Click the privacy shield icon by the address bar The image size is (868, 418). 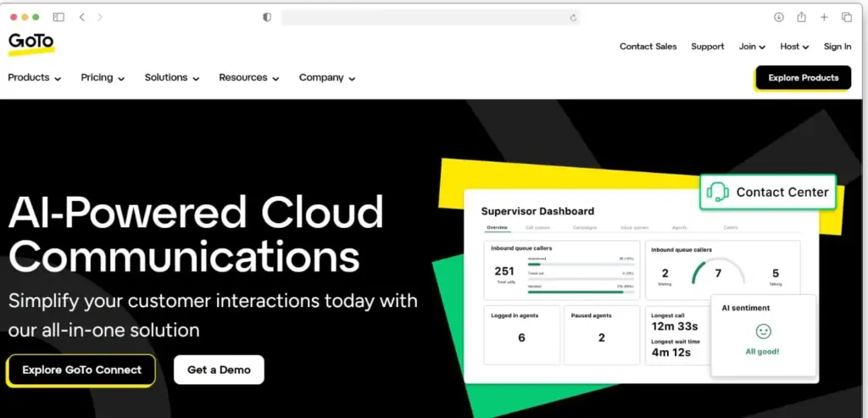pyautogui.click(x=267, y=17)
